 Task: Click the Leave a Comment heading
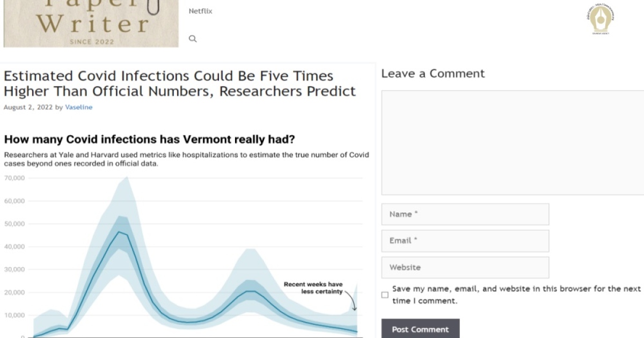(433, 74)
